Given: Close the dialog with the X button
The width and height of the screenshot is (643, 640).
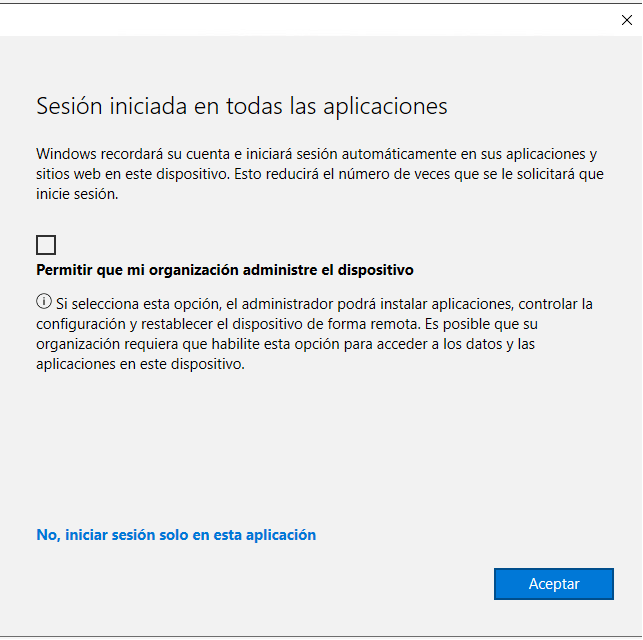Looking at the screenshot, I should (x=627, y=20).
